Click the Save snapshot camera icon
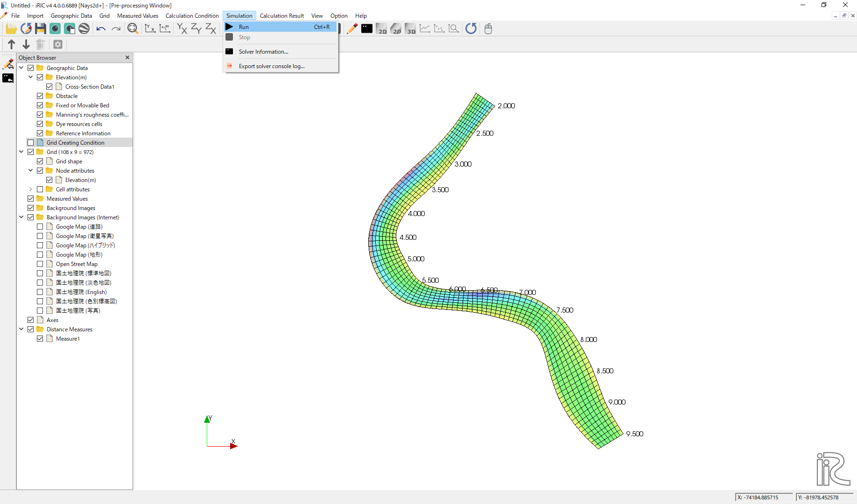The image size is (857, 504). point(55,29)
